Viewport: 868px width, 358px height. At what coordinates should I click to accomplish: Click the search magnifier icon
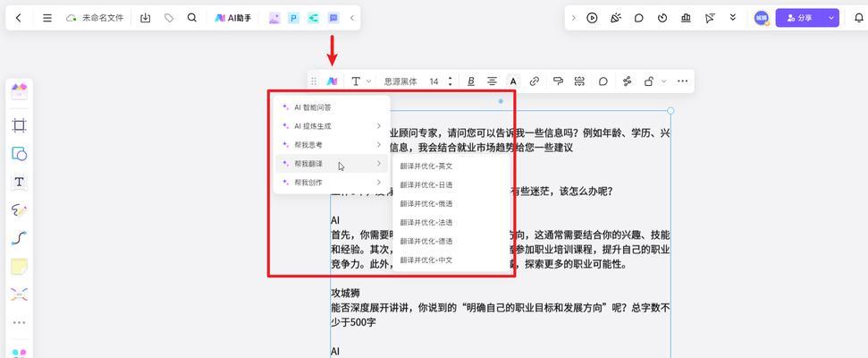click(192, 18)
